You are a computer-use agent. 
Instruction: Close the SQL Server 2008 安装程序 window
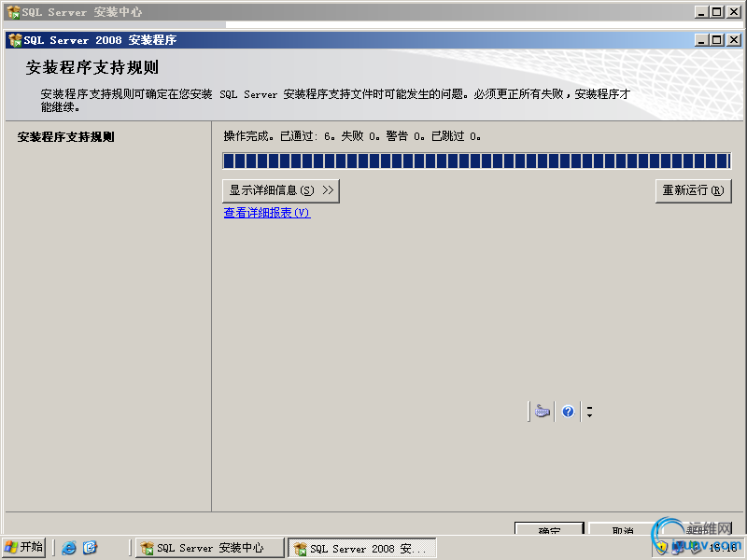(734, 40)
